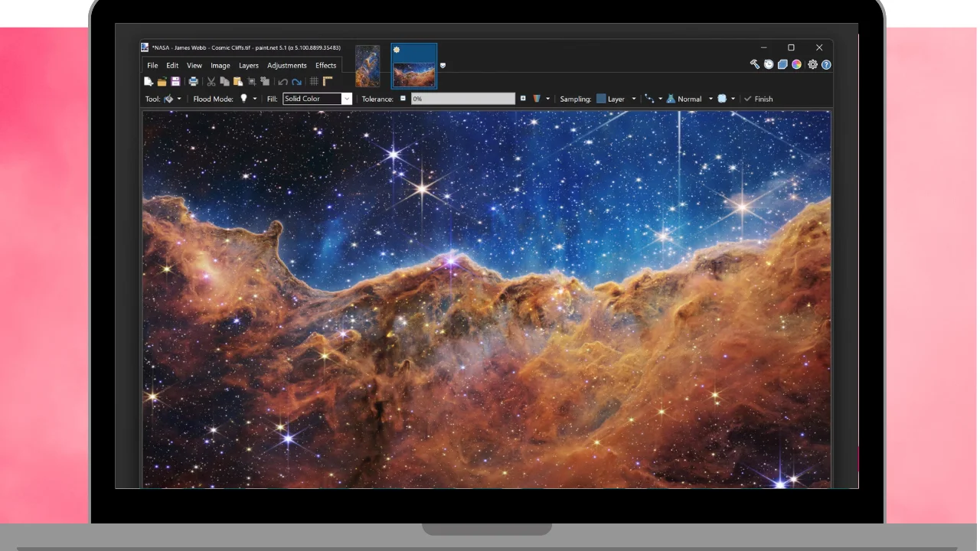Click the antialiasing curve icon
This screenshot has height=551, width=980.
[649, 99]
